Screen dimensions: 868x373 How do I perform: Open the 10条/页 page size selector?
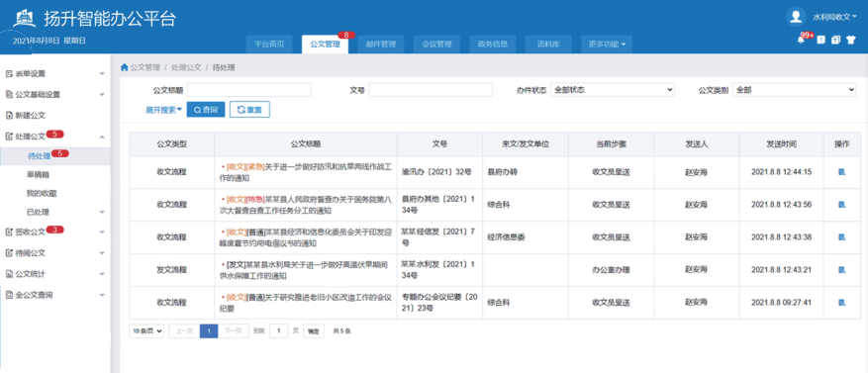146,330
